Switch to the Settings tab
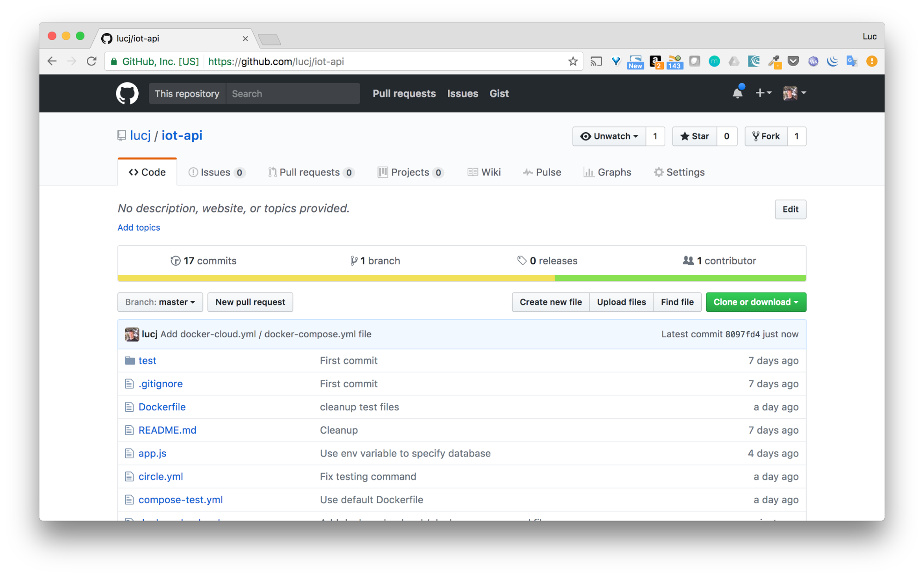Viewport: 924px width, 577px height. click(679, 172)
